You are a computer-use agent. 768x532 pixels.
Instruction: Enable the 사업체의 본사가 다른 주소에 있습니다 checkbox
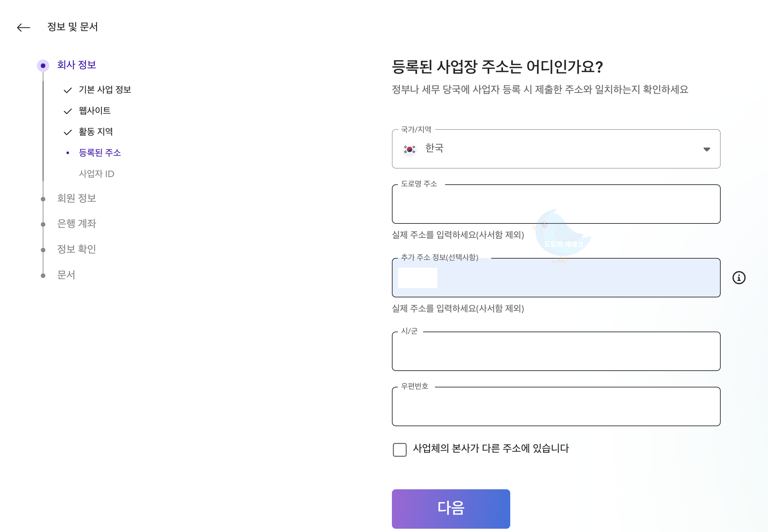tap(399, 449)
